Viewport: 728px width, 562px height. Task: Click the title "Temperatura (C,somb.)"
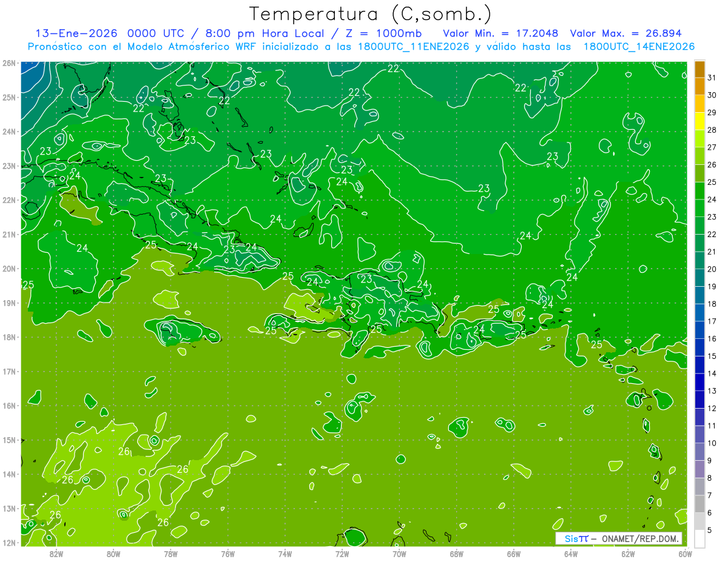[x=371, y=14]
